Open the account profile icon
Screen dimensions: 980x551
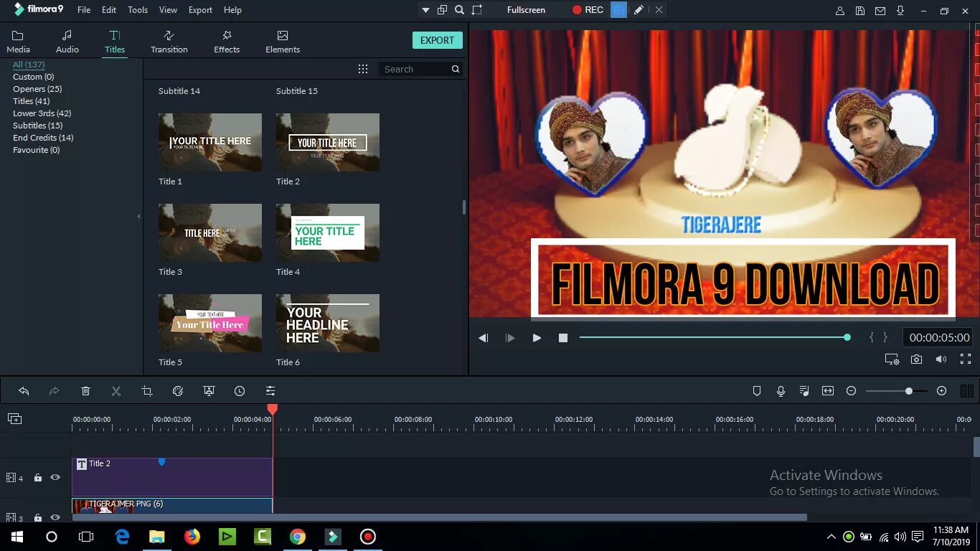(840, 10)
